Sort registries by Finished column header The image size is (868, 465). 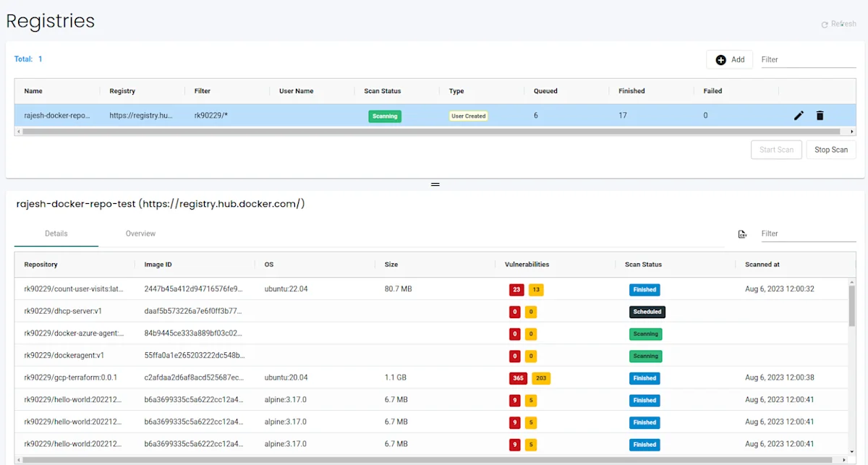pos(631,91)
